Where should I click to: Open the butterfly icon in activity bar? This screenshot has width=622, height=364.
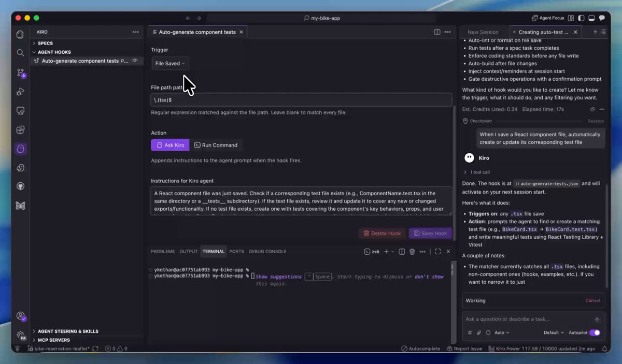[x=20, y=206]
